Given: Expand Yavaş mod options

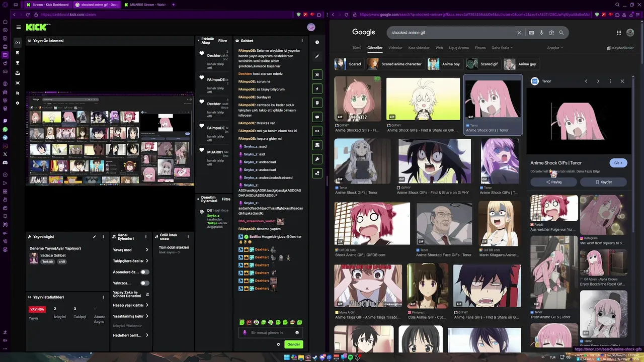Looking at the screenshot, I should coord(147,250).
